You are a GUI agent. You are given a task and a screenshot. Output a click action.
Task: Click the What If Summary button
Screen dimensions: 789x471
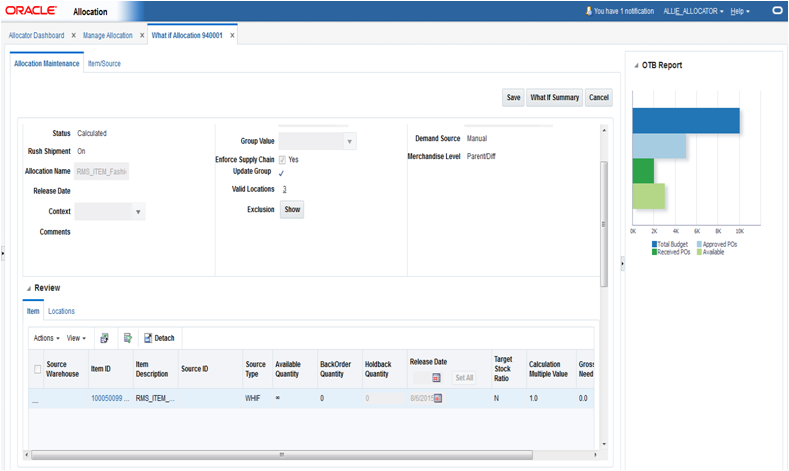555,98
